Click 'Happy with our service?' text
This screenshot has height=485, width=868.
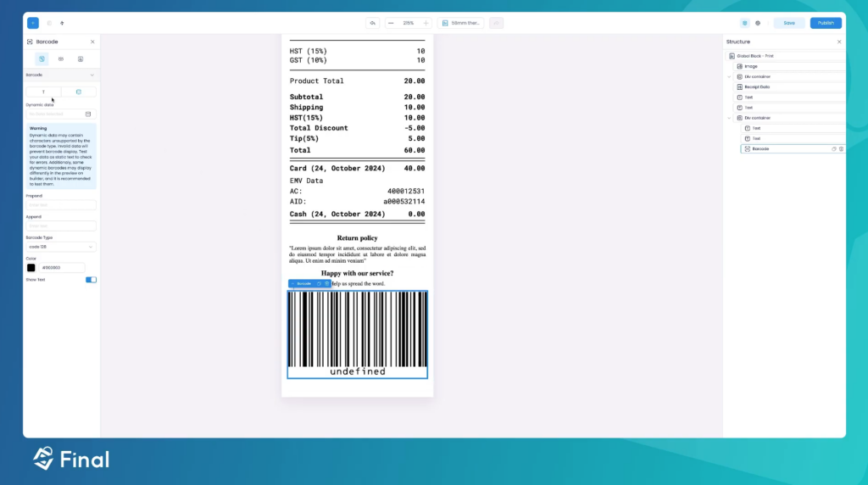357,273
